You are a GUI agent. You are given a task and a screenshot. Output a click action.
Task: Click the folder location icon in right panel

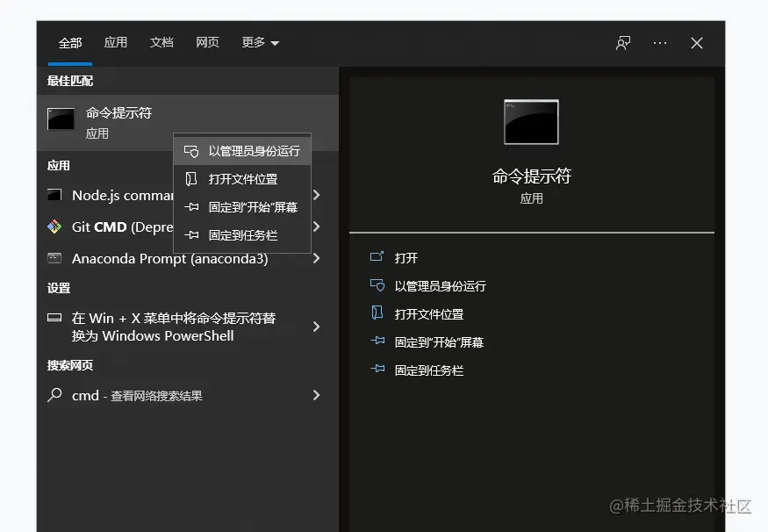click(x=377, y=313)
